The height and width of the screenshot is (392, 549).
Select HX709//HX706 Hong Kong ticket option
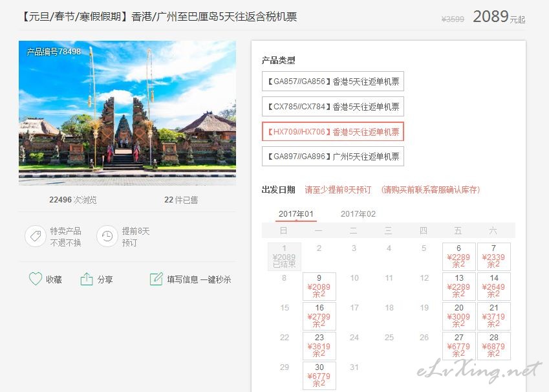click(x=332, y=132)
